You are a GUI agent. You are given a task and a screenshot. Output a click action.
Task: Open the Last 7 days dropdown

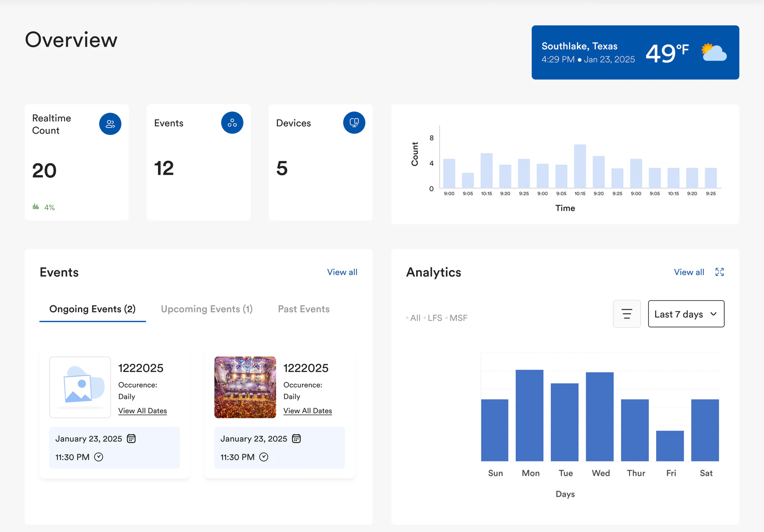pos(686,314)
